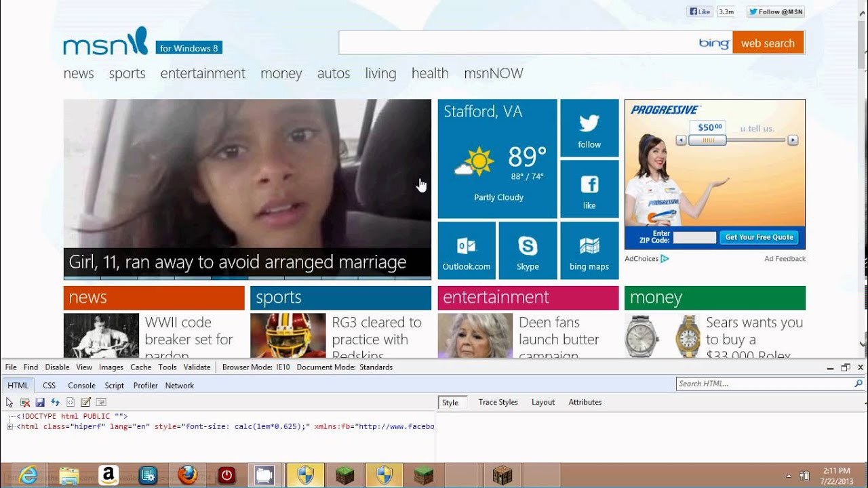Toggle the edit mode icon

coord(86,402)
